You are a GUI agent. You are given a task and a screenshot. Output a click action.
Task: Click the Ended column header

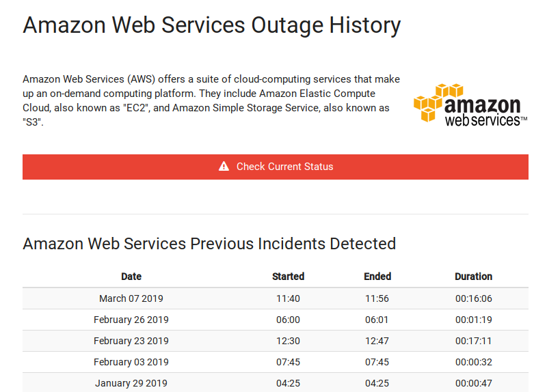tap(377, 277)
